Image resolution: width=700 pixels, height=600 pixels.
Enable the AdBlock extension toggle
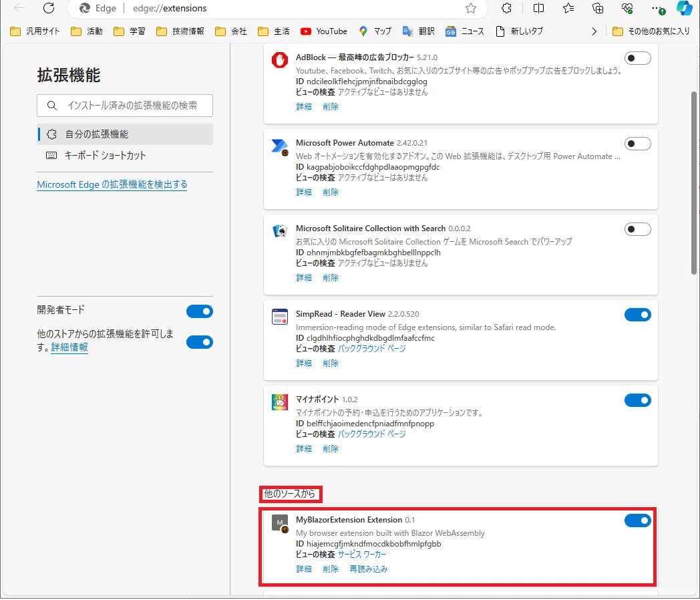[x=637, y=58]
